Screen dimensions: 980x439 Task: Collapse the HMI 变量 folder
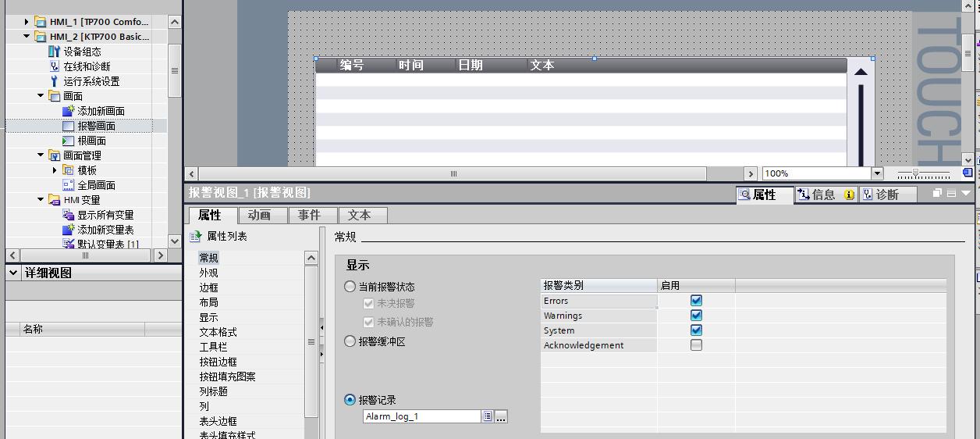click(x=41, y=200)
